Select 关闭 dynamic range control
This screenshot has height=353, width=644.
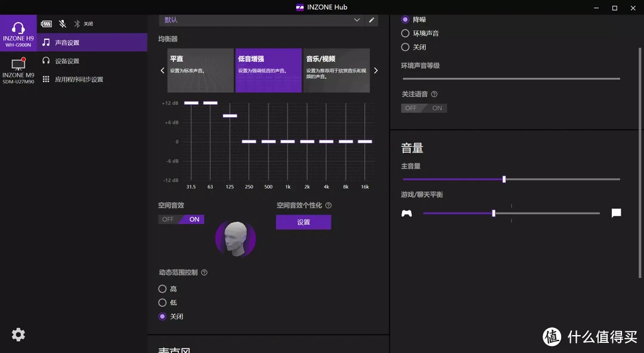pyautogui.click(x=162, y=317)
